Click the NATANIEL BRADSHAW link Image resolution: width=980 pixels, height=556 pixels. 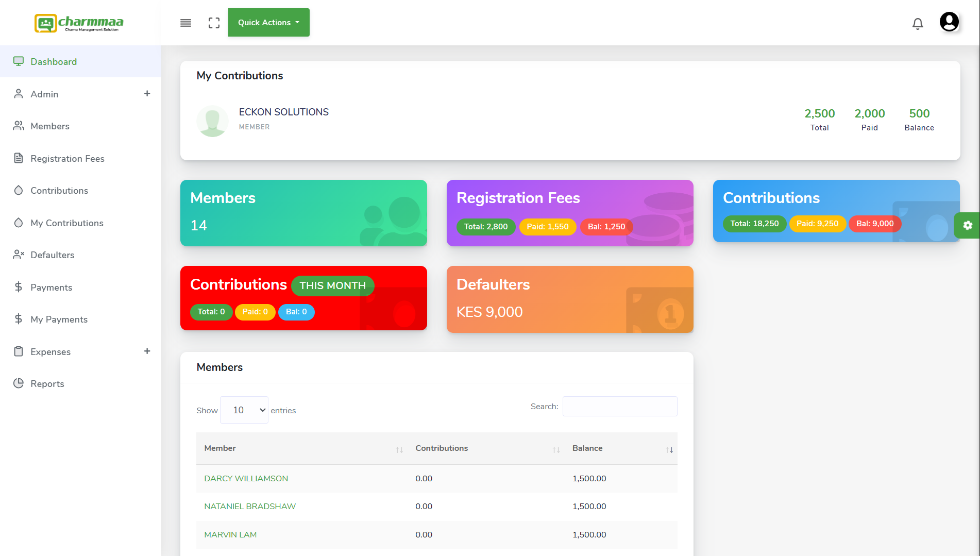[250, 506]
